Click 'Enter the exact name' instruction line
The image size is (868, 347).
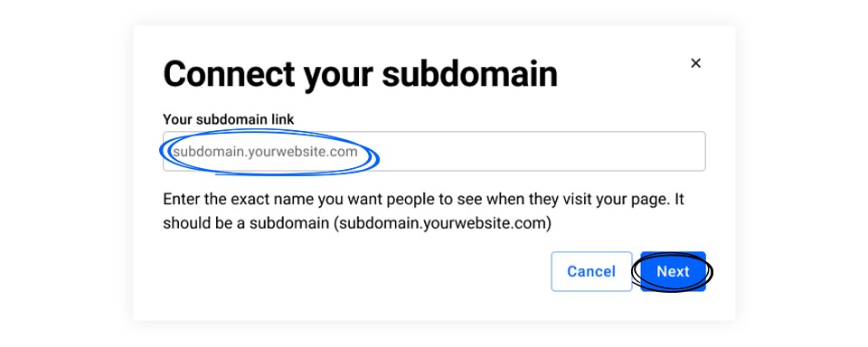coord(423,199)
